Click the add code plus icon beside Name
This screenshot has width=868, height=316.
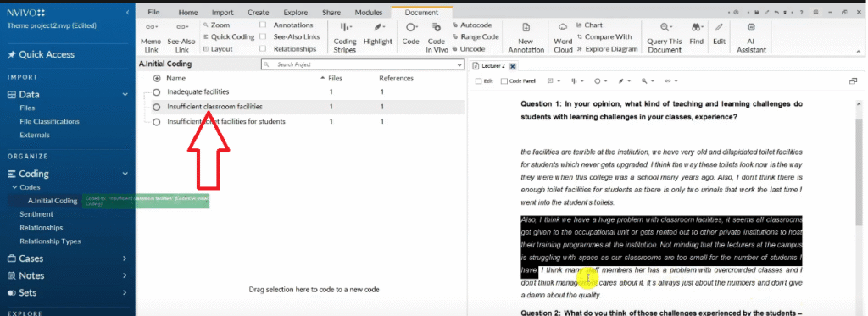click(x=157, y=79)
